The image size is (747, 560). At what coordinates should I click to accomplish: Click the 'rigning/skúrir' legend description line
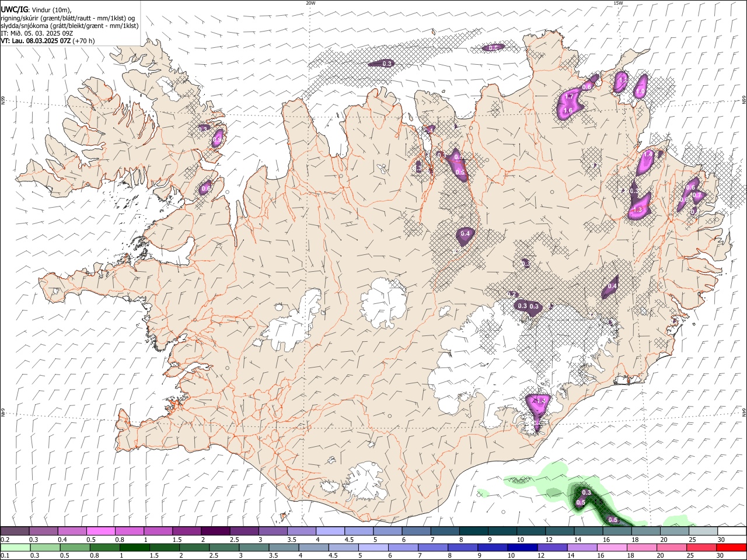point(68,18)
